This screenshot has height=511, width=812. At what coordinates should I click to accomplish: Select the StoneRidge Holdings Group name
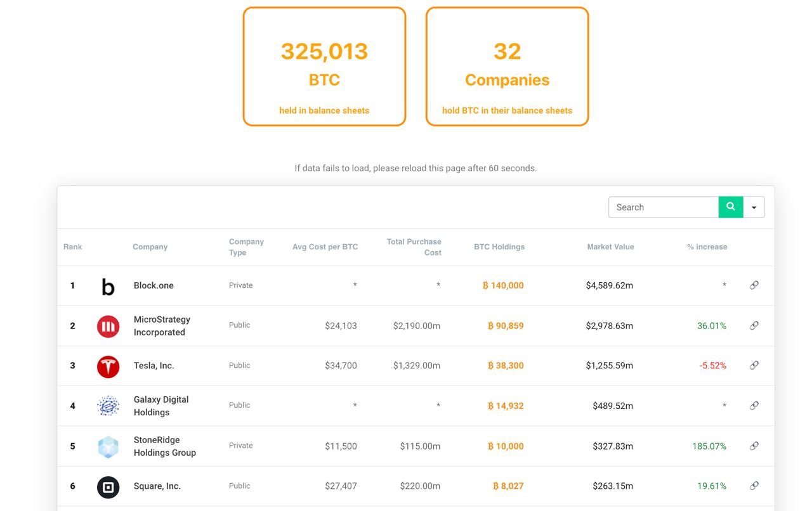165,446
